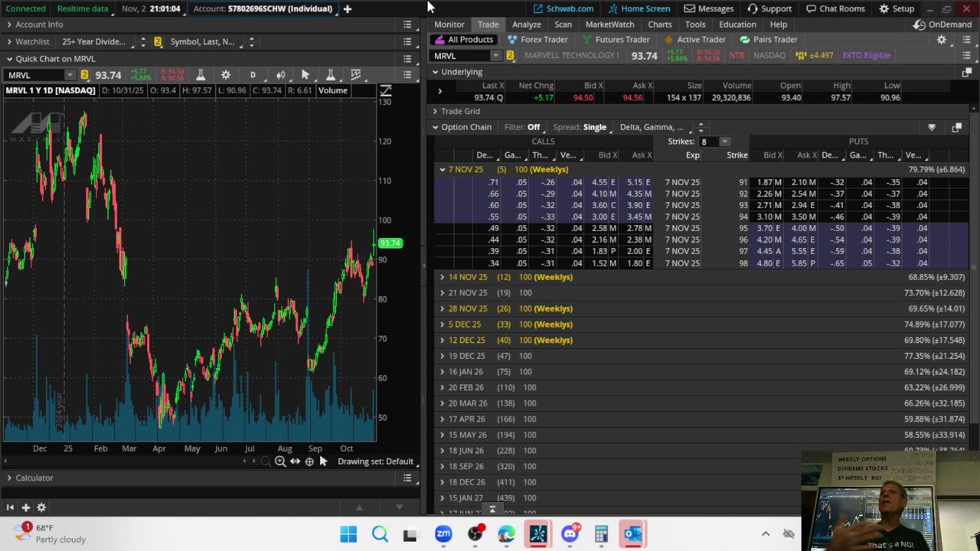The height and width of the screenshot is (551, 980).
Task: Select the drawing pointer tool in chart toolbar
Action: pyautogui.click(x=305, y=75)
